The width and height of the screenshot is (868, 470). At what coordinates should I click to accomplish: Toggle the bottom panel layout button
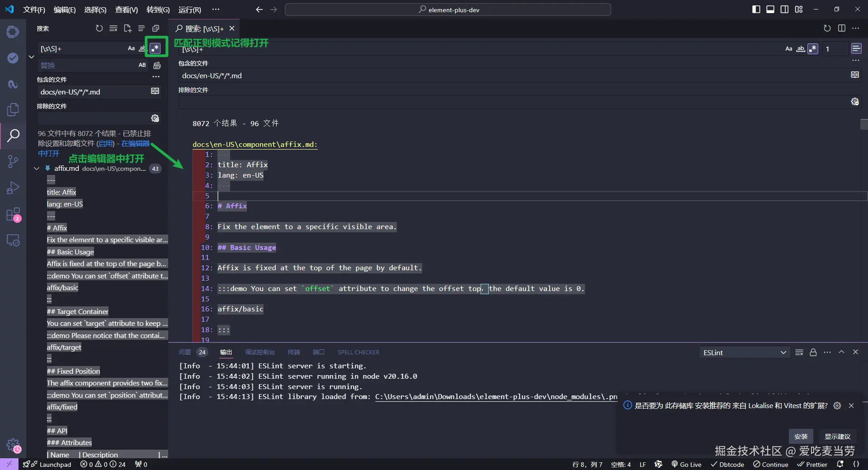click(770, 9)
